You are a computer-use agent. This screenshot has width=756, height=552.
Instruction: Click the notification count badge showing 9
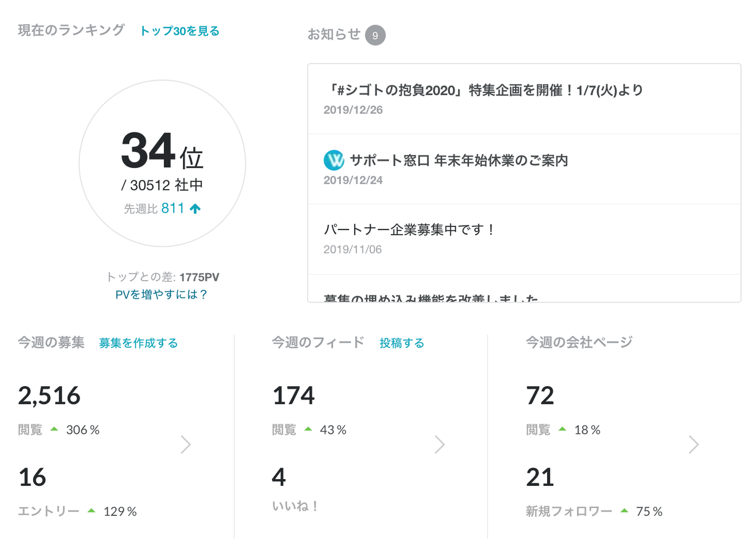click(375, 35)
